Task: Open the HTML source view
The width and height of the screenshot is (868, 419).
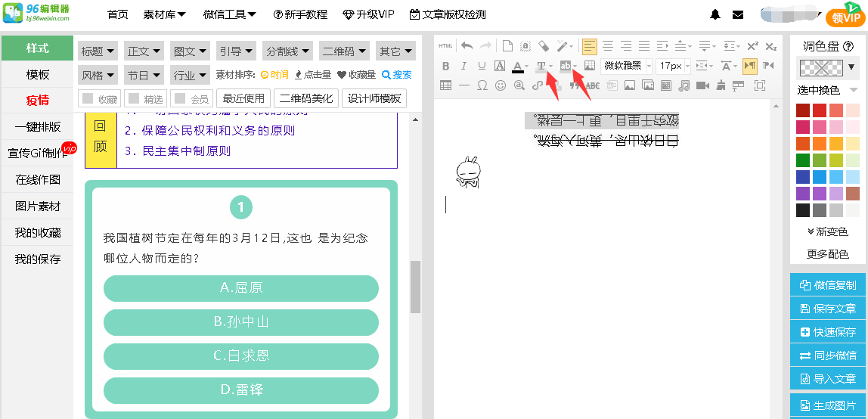Action: (x=445, y=46)
